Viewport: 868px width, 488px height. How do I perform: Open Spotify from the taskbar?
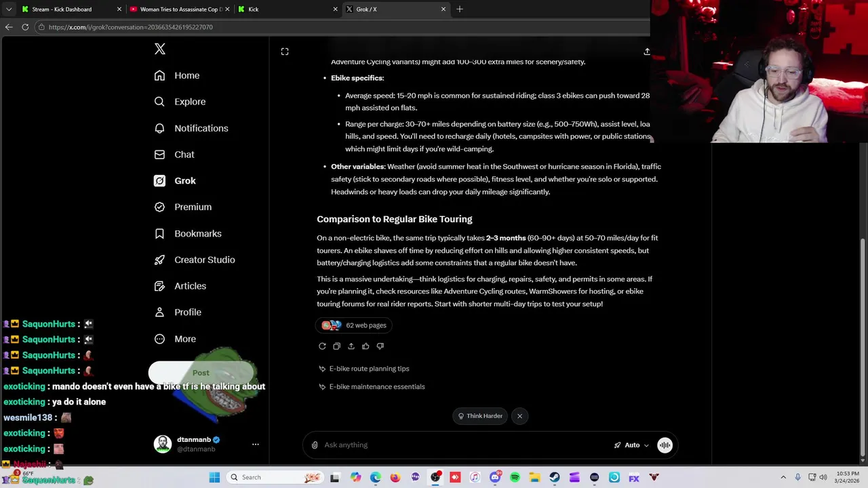pyautogui.click(x=515, y=477)
